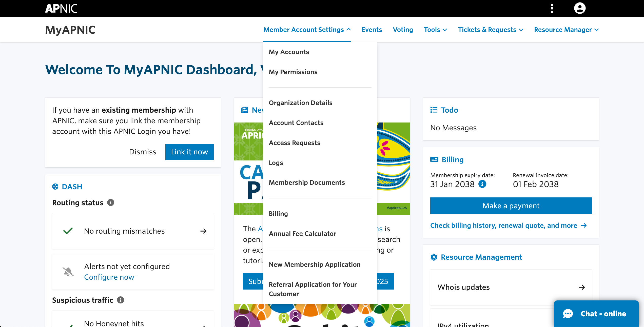Open the Events page
The image size is (644, 327).
(x=372, y=30)
